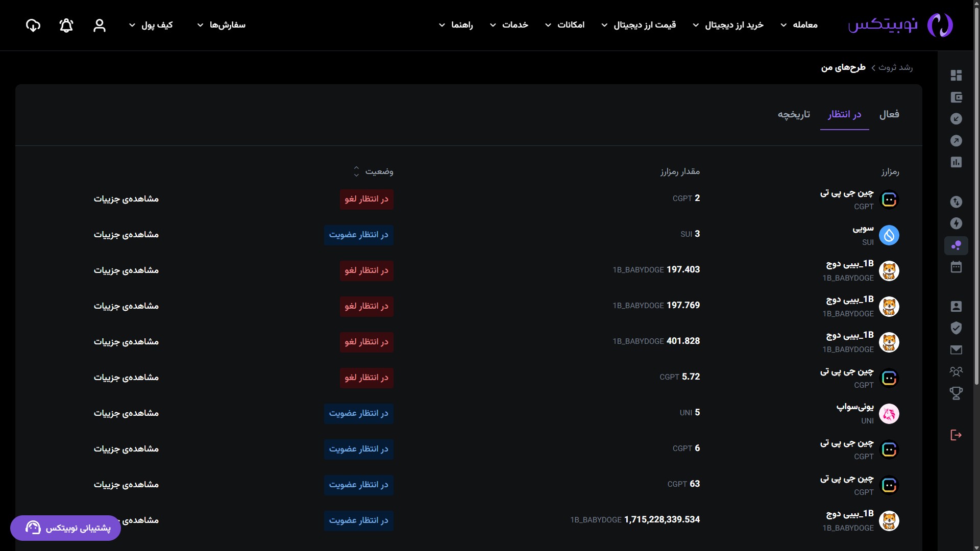Sort by status column arrows
Viewport: 980px width, 551px height.
click(356, 171)
